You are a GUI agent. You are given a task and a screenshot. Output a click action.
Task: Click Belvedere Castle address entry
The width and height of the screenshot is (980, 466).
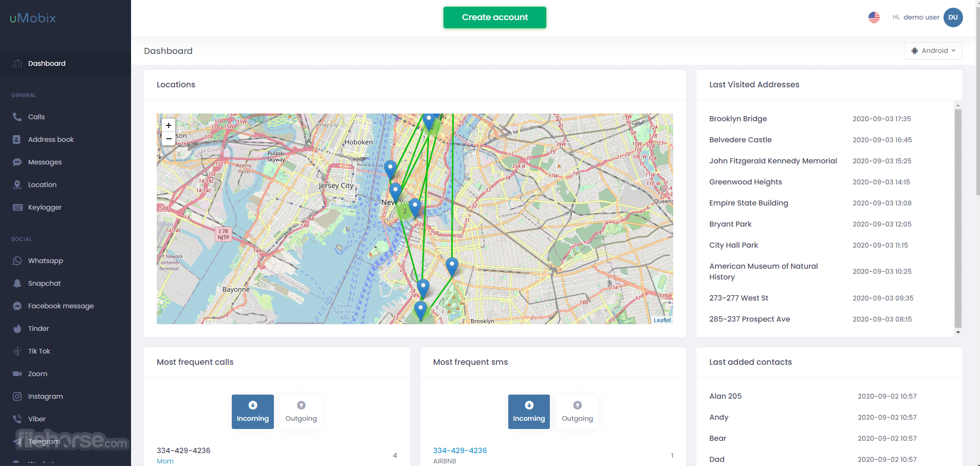(x=741, y=140)
